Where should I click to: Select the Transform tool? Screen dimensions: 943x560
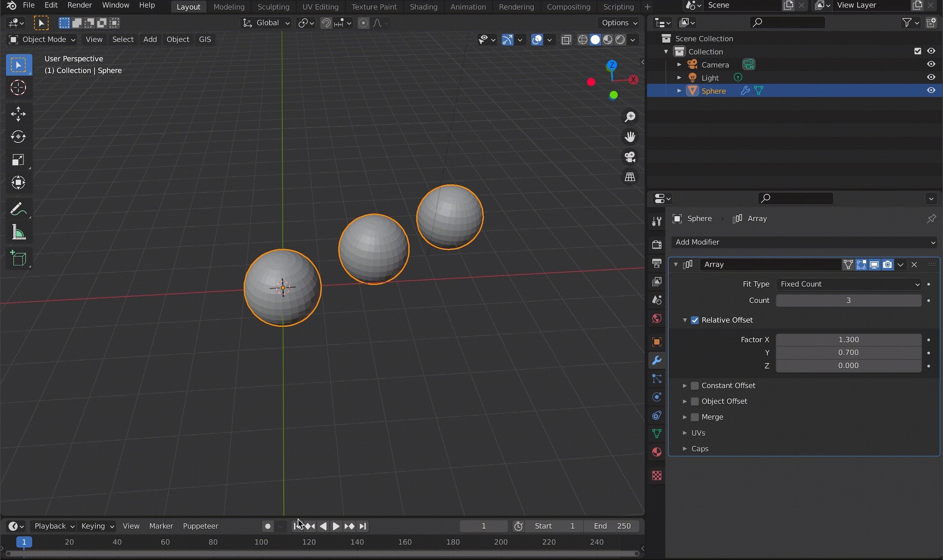click(x=18, y=183)
